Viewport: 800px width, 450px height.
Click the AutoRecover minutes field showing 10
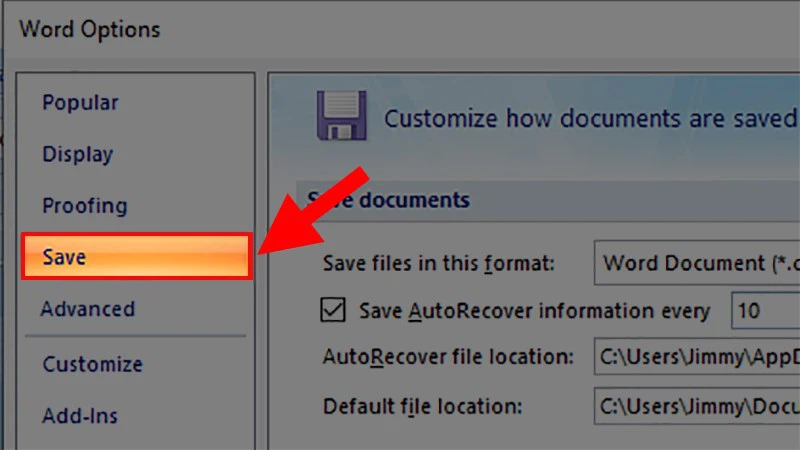click(765, 311)
